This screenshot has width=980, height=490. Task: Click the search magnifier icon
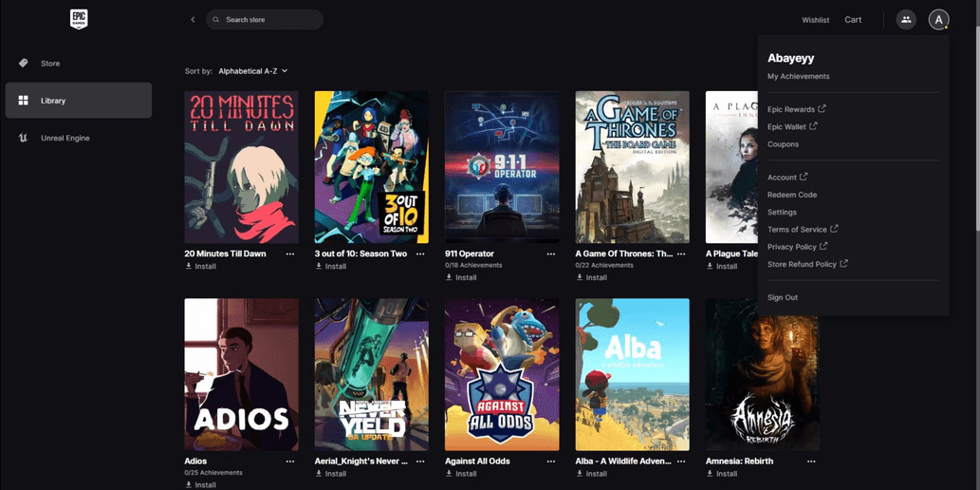pos(216,19)
